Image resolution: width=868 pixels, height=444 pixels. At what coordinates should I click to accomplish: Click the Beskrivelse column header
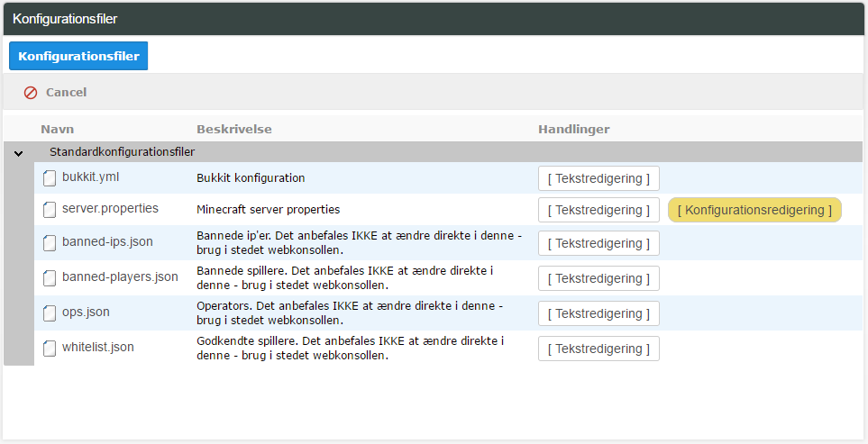(x=234, y=130)
